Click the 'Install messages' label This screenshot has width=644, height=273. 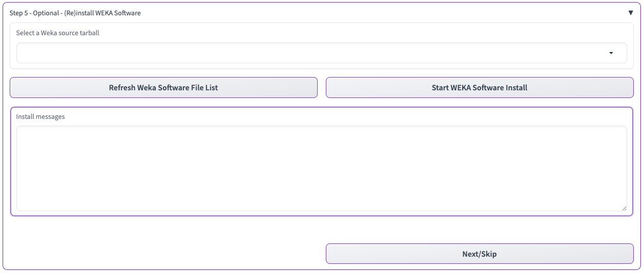click(40, 117)
